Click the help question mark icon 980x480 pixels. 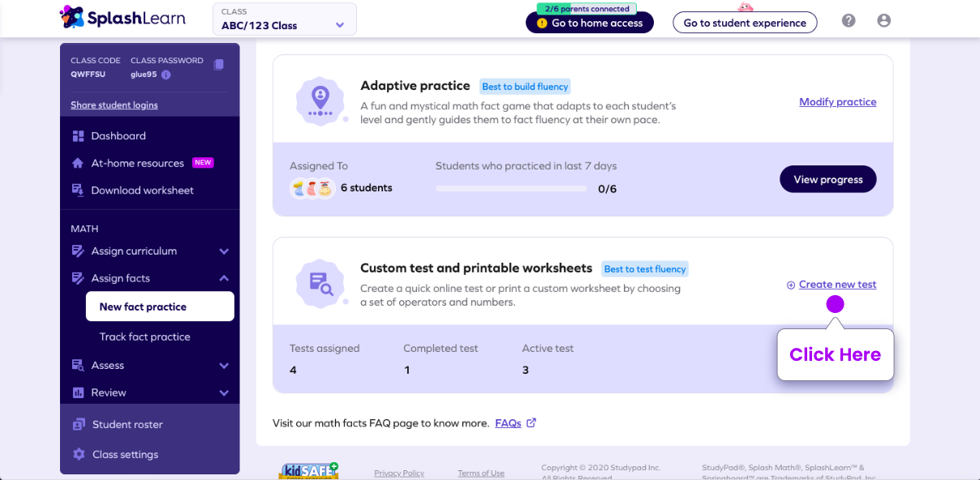tap(849, 21)
